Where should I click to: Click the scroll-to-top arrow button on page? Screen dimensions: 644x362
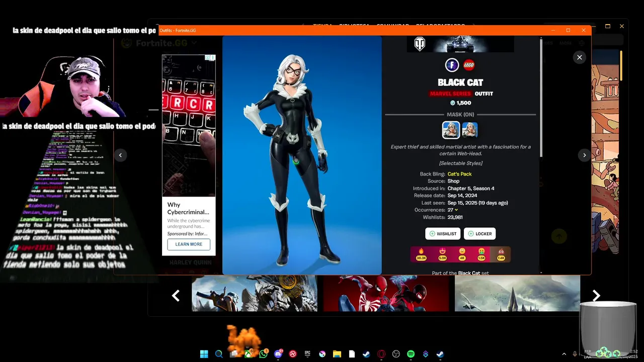point(559,236)
